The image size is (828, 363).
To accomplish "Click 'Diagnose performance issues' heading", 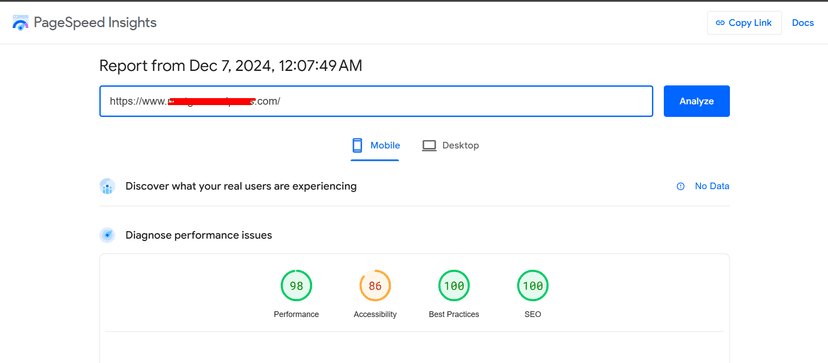I will tap(199, 235).
